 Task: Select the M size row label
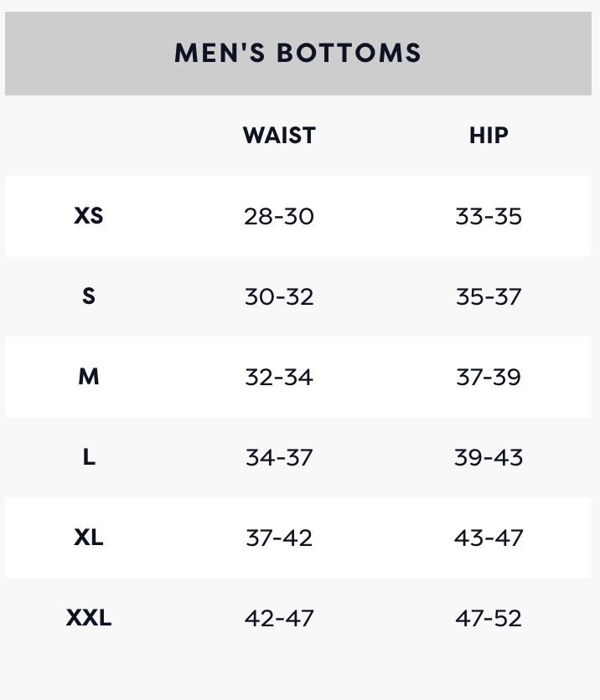click(x=89, y=376)
